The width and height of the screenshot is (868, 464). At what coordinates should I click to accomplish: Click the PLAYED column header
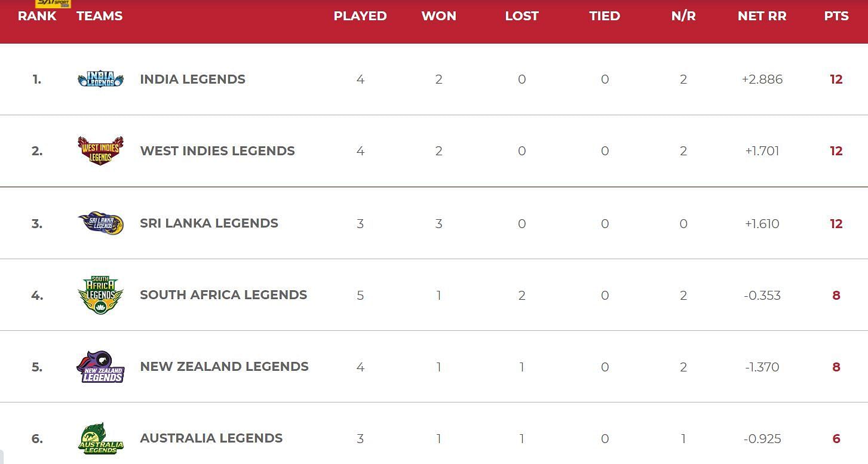click(x=360, y=16)
